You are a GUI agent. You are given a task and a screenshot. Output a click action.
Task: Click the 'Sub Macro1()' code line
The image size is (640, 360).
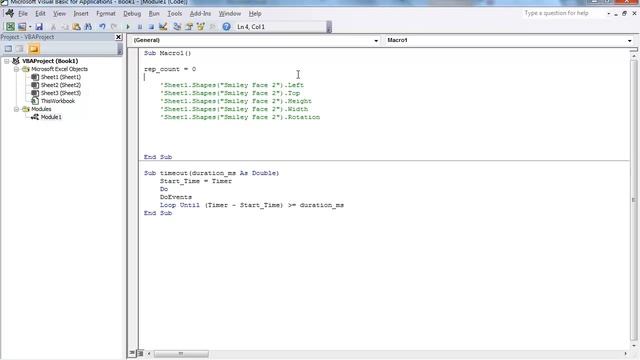tap(167, 53)
